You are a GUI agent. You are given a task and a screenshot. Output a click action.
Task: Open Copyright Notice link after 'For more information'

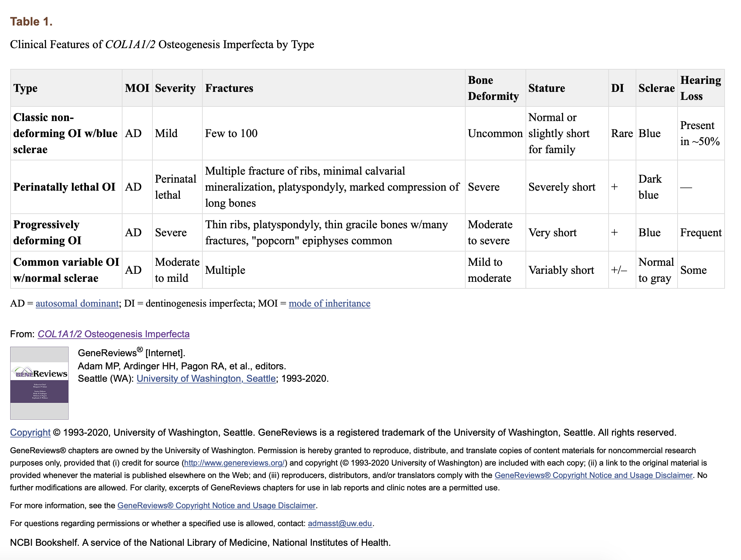point(216,506)
